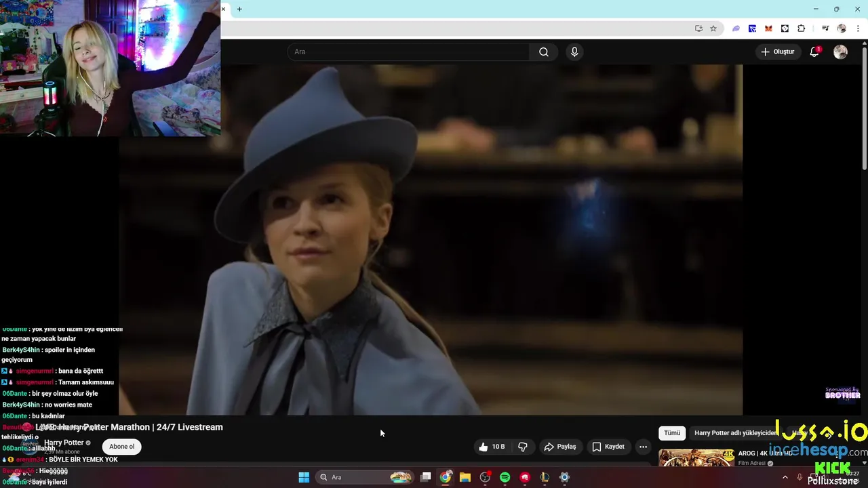Switch to Chrome in the taskbar
Image resolution: width=868 pixels, height=488 pixels.
446,477
